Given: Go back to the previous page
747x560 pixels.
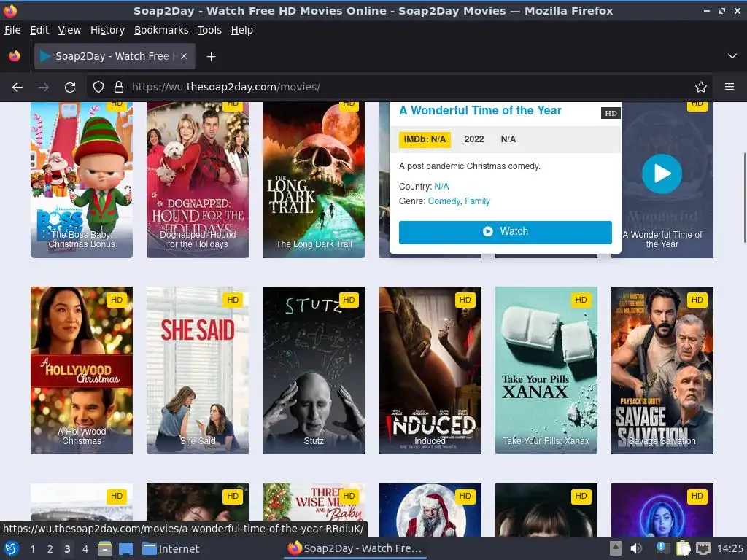Looking at the screenshot, I should click(x=18, y=87).
